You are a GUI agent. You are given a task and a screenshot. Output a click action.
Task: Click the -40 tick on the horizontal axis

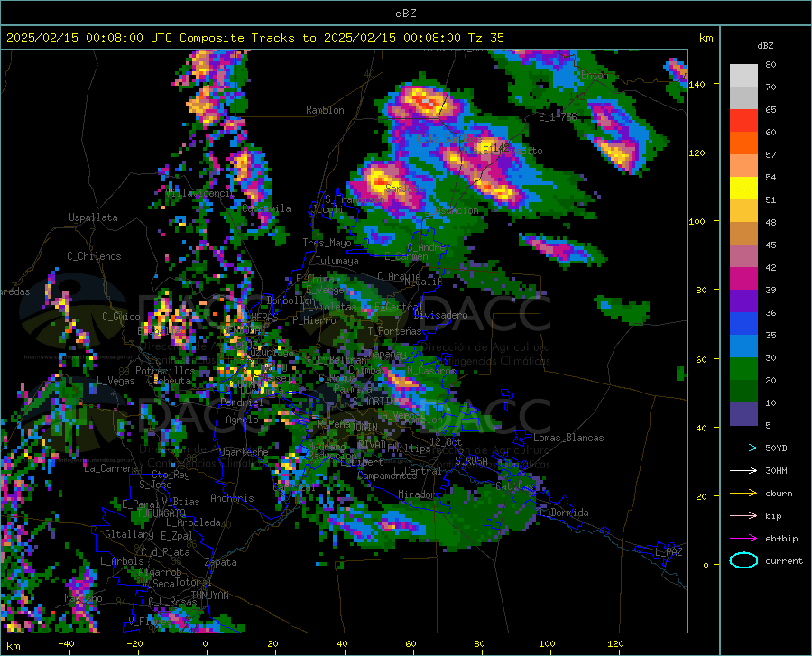coord(66,643)
